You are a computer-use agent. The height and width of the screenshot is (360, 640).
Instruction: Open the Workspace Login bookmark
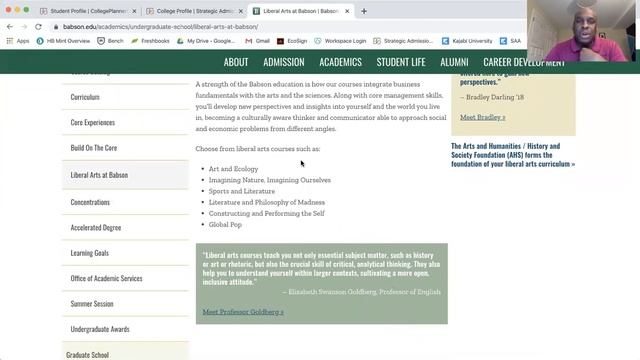(340, 41)
